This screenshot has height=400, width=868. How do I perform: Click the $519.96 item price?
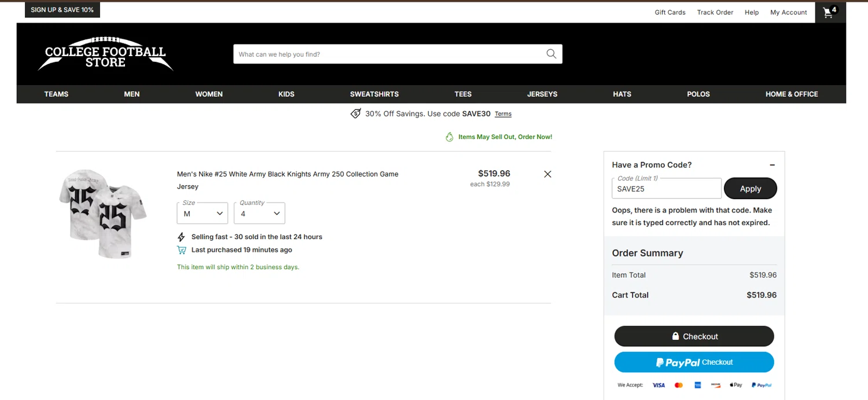click(494, 173)
